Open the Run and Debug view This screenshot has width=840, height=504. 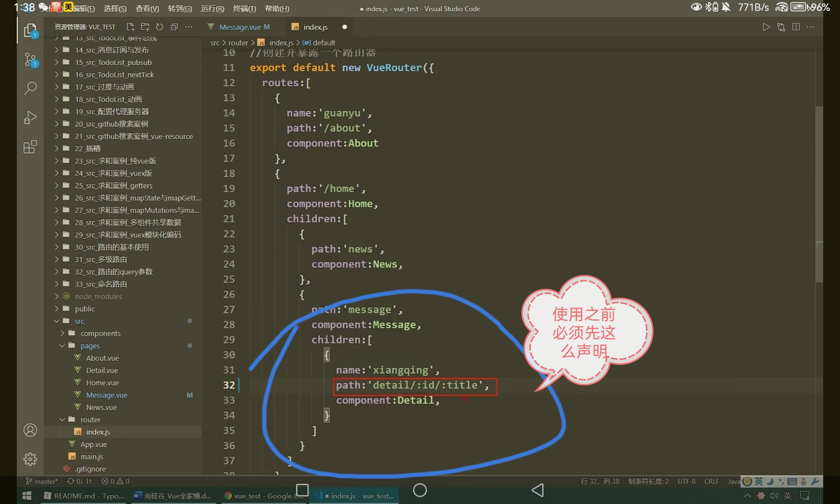point(30,118)
